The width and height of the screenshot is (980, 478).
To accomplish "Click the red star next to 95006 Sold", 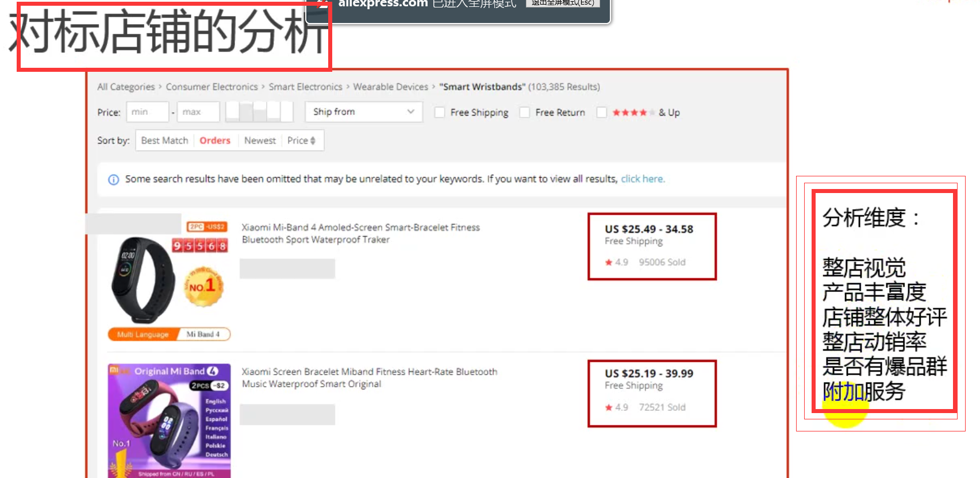I will [609, 263].
